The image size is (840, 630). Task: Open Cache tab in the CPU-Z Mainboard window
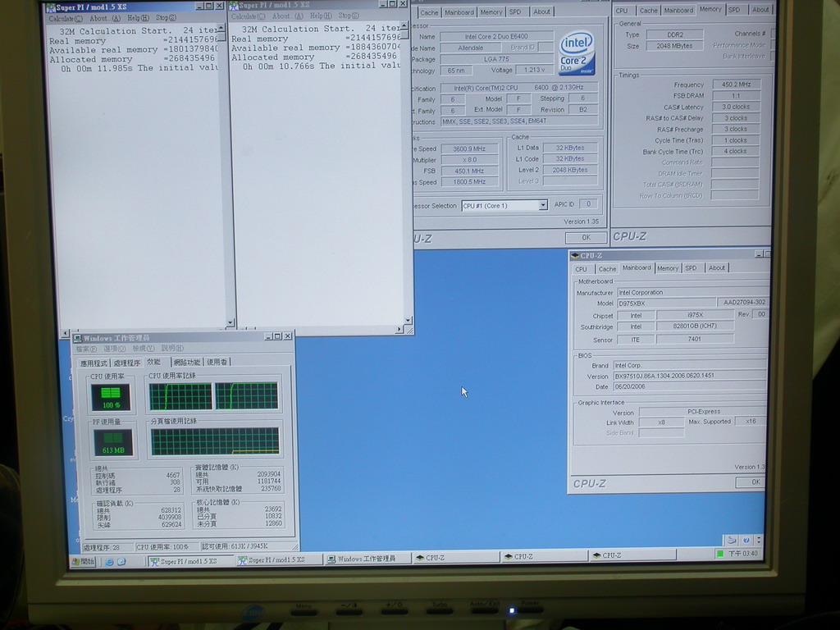click(x=607, y=269)
